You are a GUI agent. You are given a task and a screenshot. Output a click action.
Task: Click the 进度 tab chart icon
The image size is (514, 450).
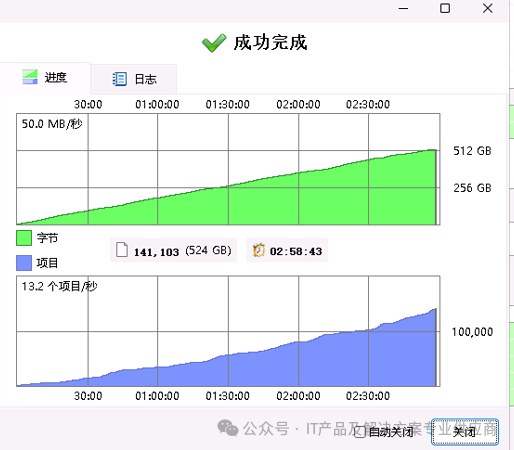pos(30,77)
